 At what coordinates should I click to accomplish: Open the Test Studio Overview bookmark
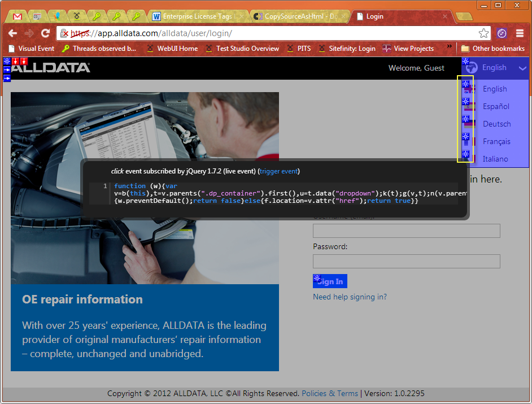[242, 49]
